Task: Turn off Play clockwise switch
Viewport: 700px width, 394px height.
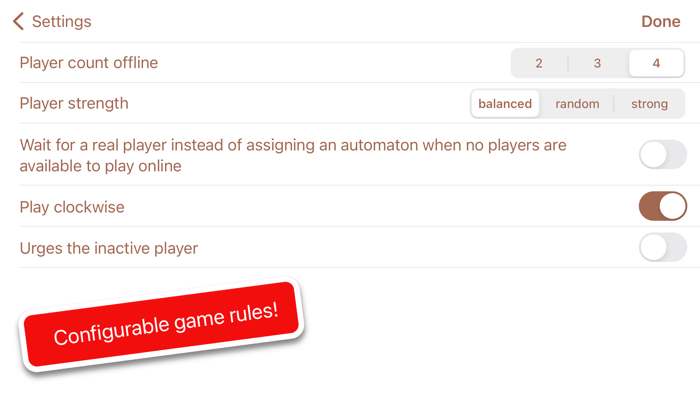Action: point(662,206)
